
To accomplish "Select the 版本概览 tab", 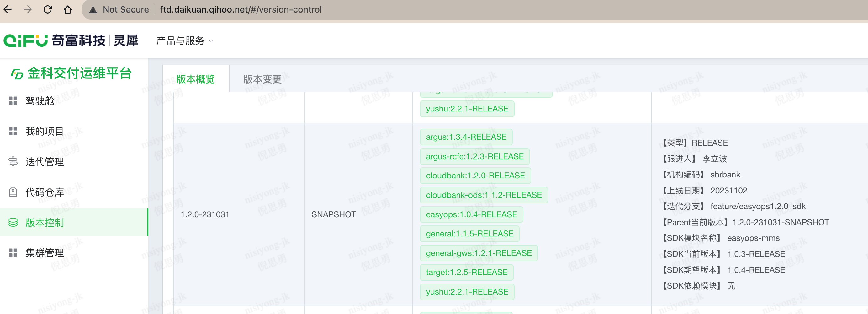I will (195, 79).
